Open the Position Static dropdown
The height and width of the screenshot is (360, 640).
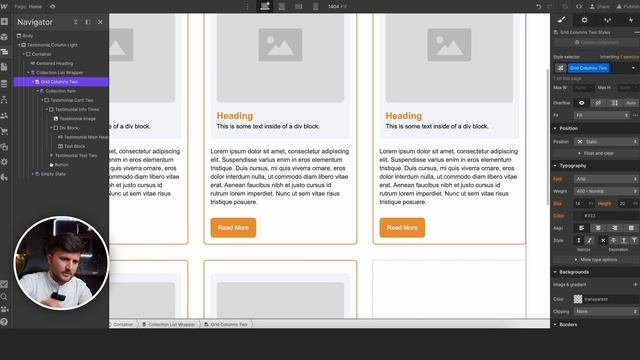[x=606, y=142]
